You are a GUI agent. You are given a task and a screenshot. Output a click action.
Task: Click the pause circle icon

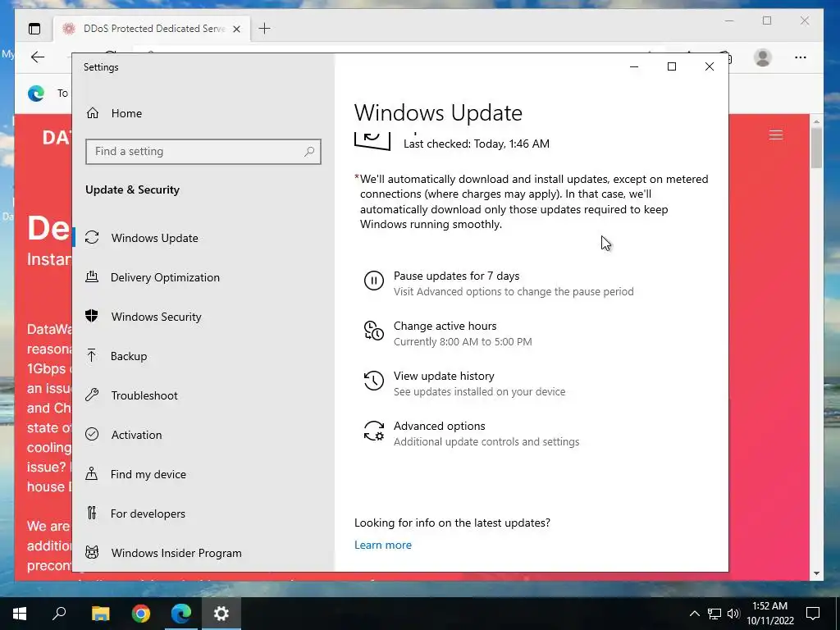pyautogui.click(x=374, y=281)
